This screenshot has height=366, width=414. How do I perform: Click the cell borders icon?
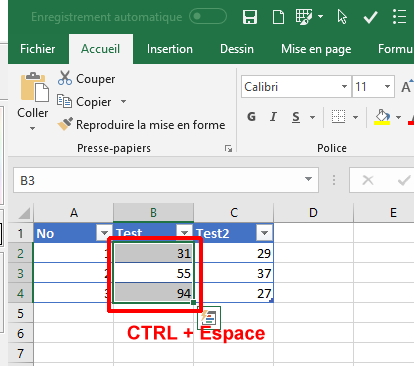[x=338, y=117]
